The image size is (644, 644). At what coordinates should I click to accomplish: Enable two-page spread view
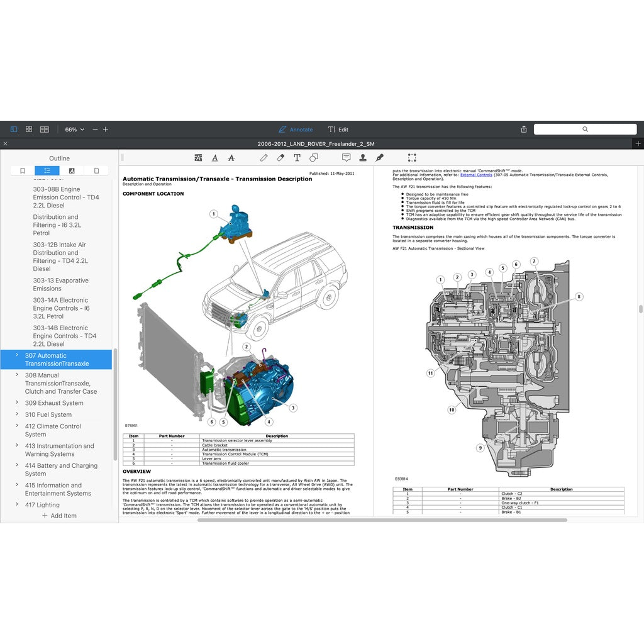pyautogui.click(x=45, y=129)
